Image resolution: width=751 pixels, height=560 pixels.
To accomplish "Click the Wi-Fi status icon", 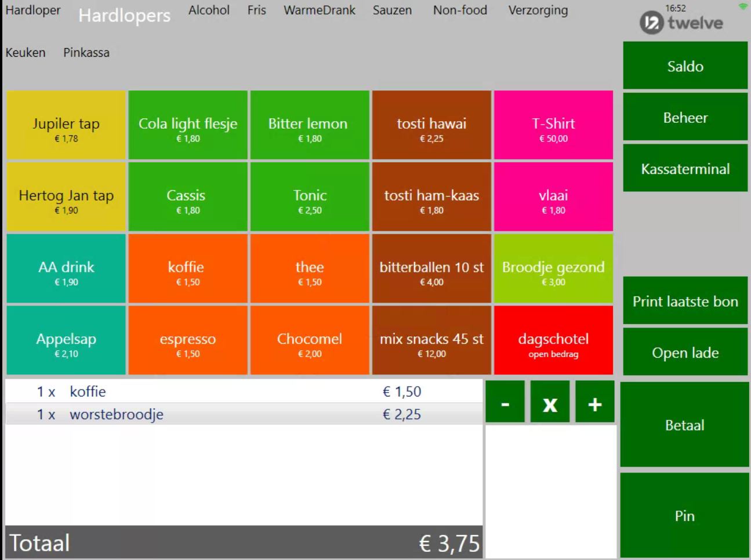I will [x=743, y=7].
